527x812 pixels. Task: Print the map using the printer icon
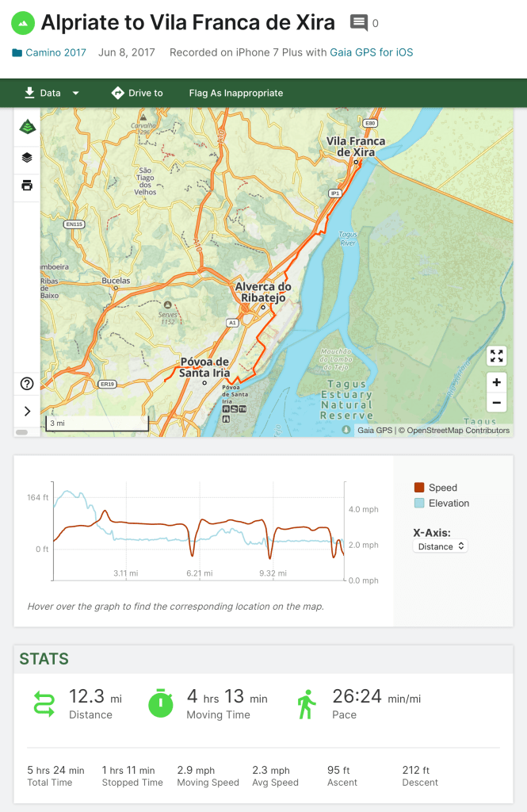point(27,186)
